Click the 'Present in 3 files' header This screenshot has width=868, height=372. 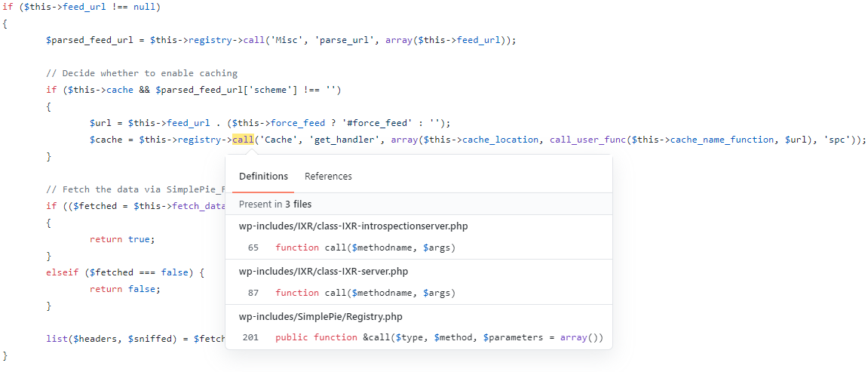[275, 204]
